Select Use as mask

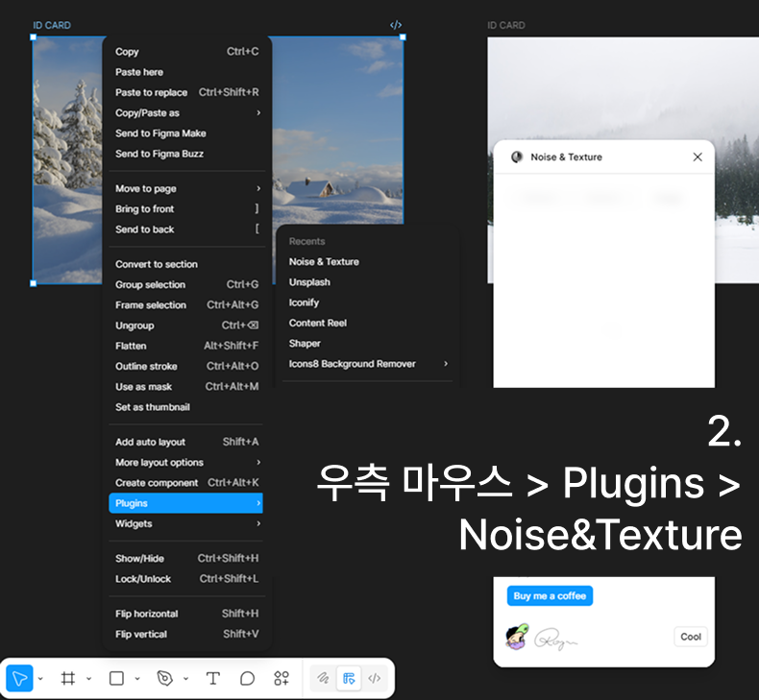186,387
